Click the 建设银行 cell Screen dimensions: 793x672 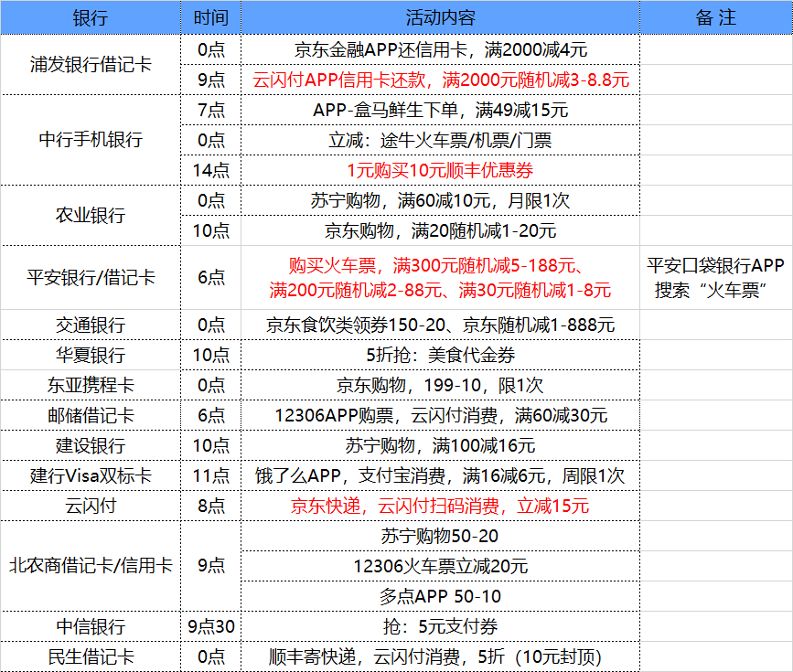click(91, 445)
